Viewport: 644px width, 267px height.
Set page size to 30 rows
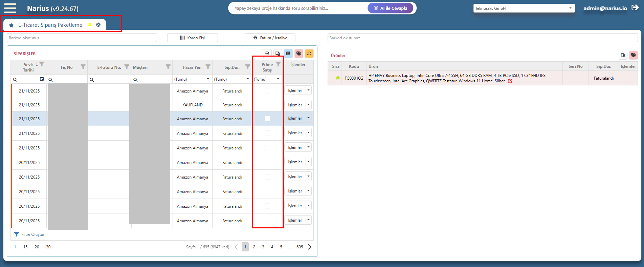[48, 247]
